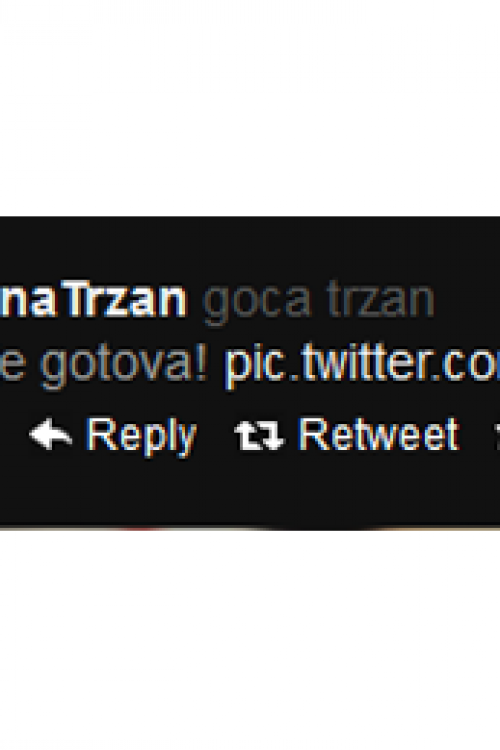Click the Retweet looping arrows icon

(x=259, y=435)
